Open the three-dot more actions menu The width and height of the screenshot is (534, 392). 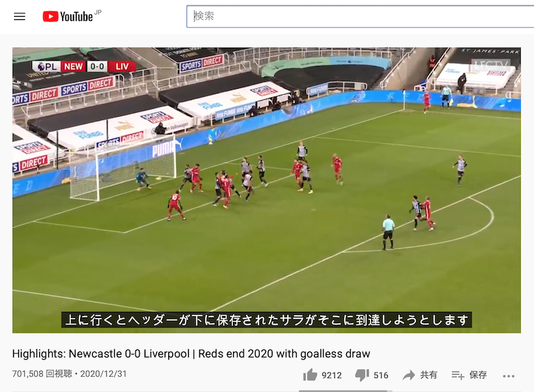[509, 376]
